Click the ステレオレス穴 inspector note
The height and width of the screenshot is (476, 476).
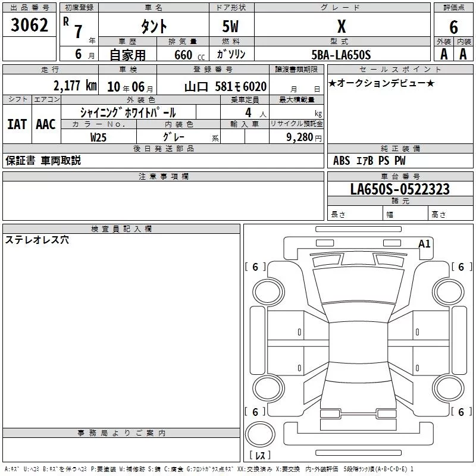coord(37,240)
